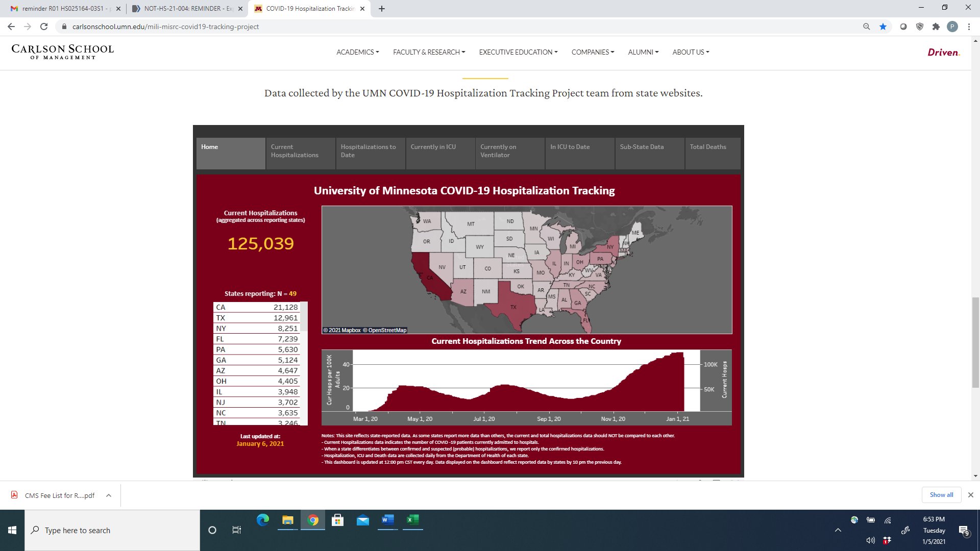Viewport: 980px width, 551px height.
Task: Select the TX 12,961 row
Action: click(257, 318)
